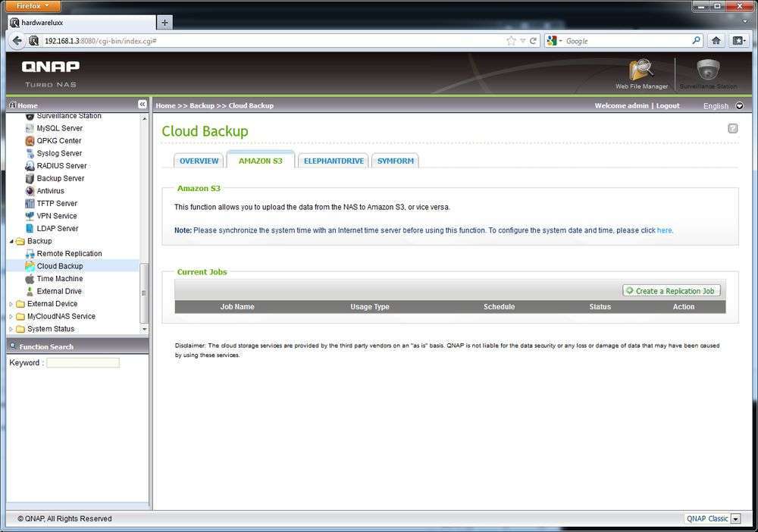This screenshot has width=758, height=532.
Task: Select the Amazon S3 tab
Action: [x=261, y=161]
